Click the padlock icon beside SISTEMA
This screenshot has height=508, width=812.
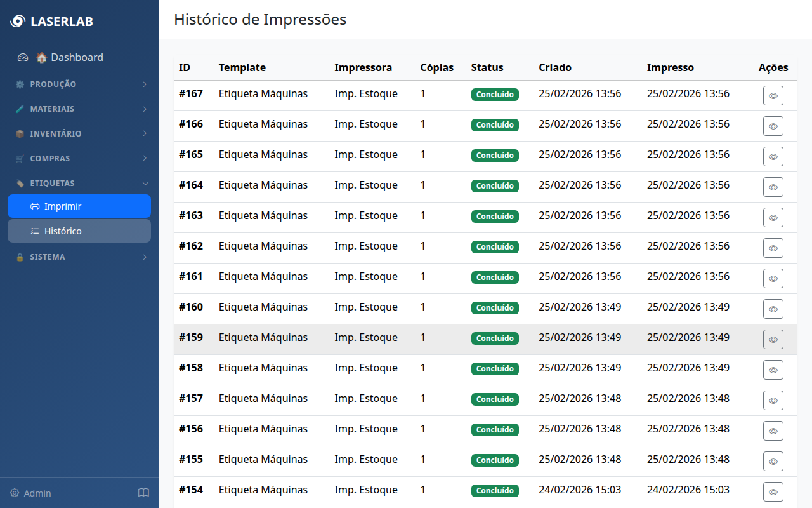click(21, 257)
